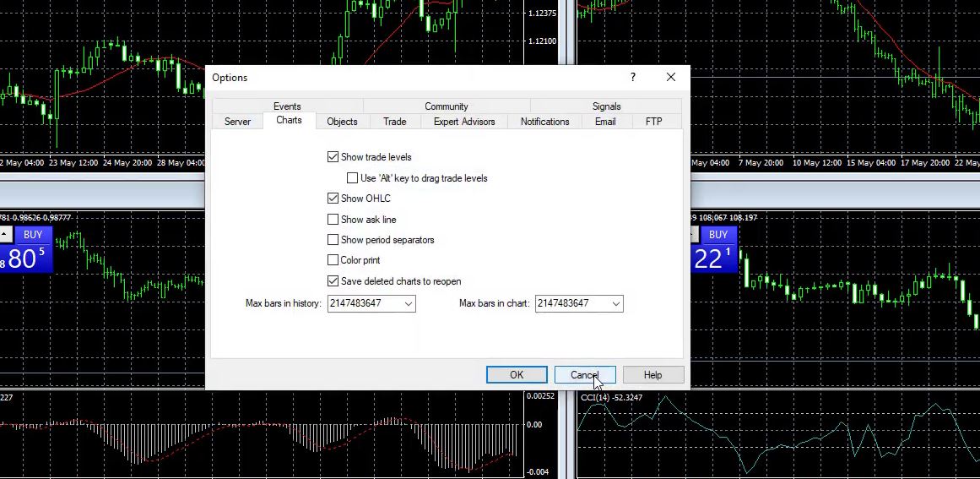Switch to the Expert Advisors tab
980x479 pixels.
464,122
